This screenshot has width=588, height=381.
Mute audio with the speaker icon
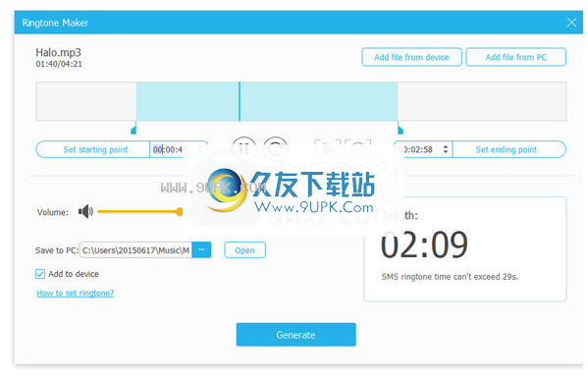(x=85, y=211)
